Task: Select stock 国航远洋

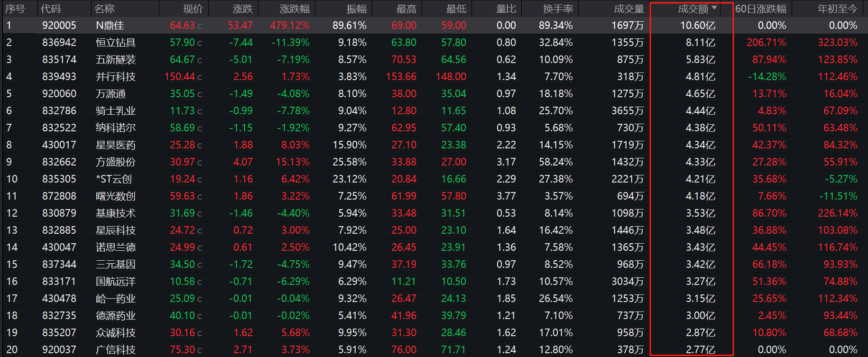Action: click(116, 282)
